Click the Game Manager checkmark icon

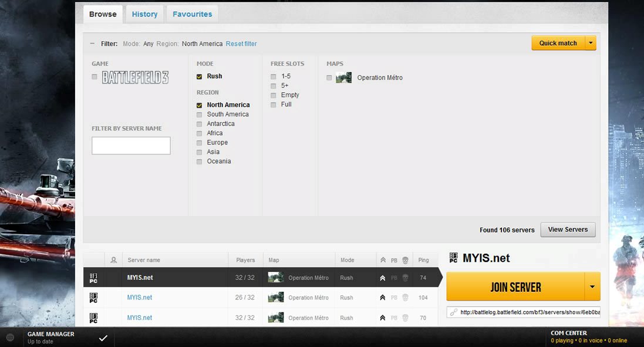coord(103,338)
